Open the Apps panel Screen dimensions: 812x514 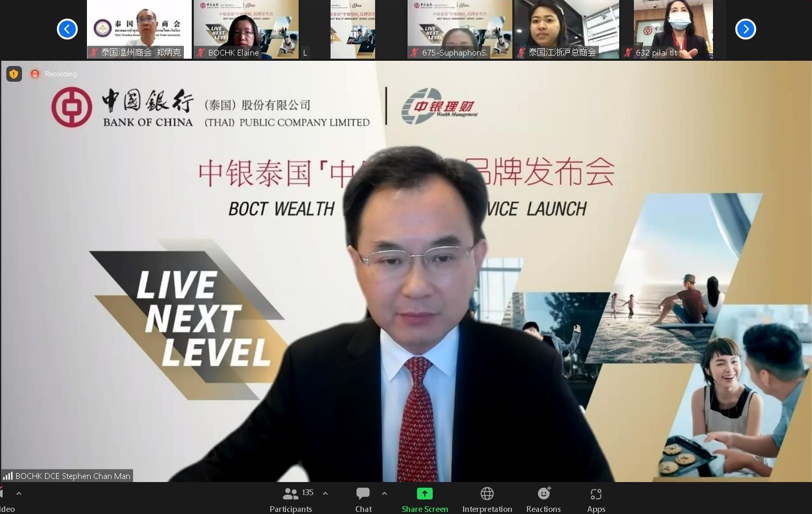596,499
